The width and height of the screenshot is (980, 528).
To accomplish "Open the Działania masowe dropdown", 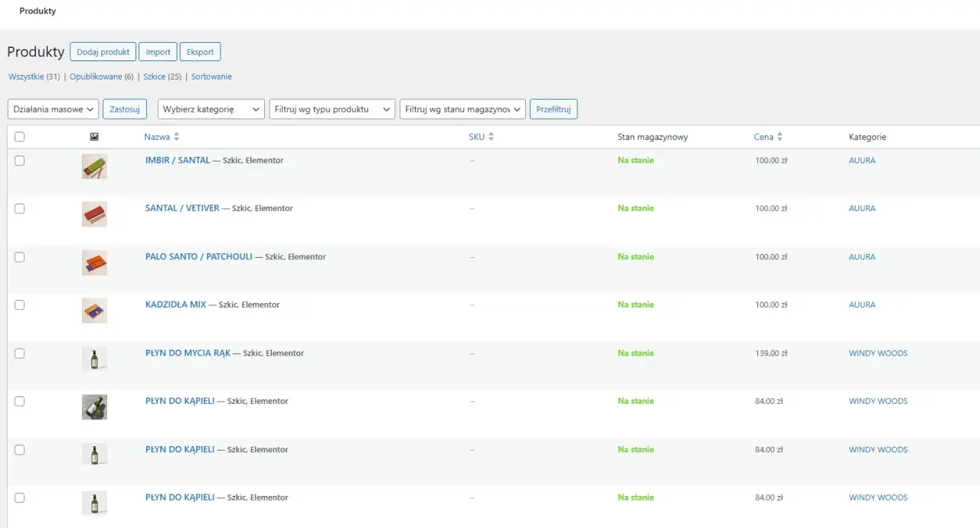I will 53,109.
